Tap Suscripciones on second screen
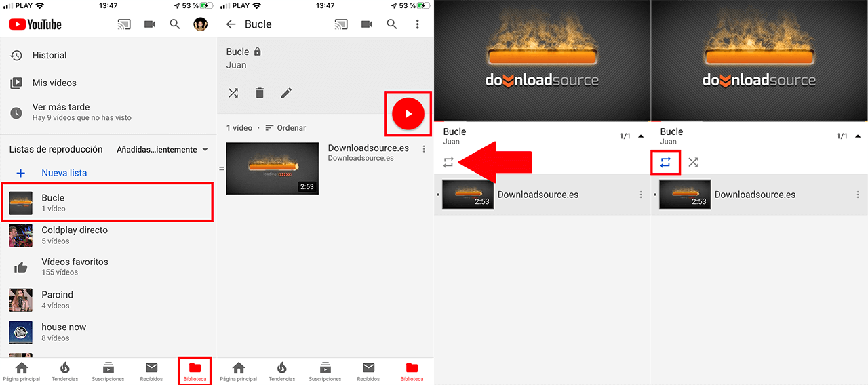 click(x=325, y=371)
